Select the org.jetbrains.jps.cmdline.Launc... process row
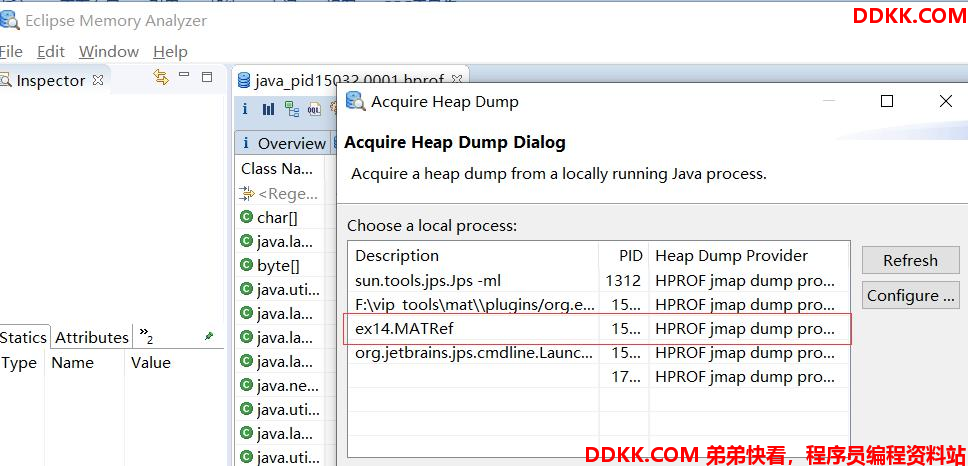The height and width of the screenshot is (466, 968). [x=599, y=353]
